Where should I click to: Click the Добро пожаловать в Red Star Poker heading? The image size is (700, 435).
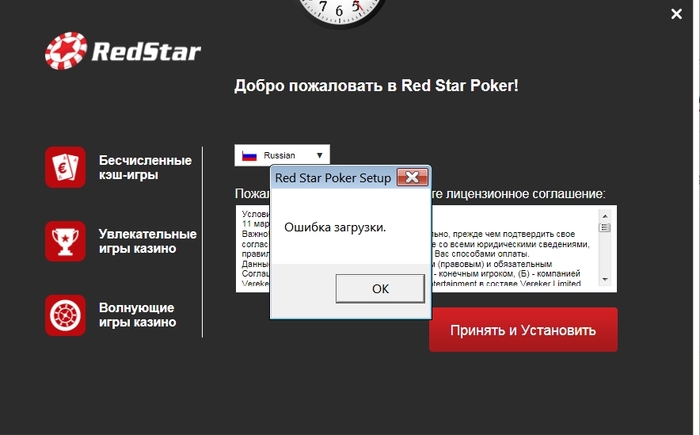(x=376, y=85)
